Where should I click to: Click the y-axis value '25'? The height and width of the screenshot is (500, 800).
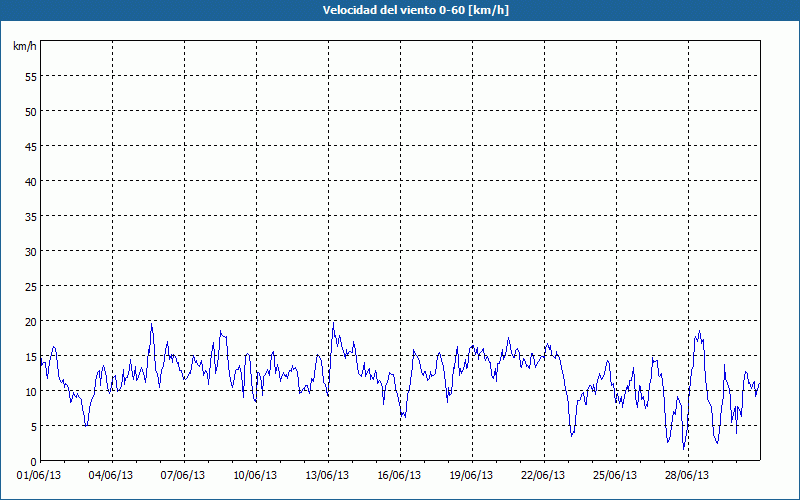click(31, 287)
